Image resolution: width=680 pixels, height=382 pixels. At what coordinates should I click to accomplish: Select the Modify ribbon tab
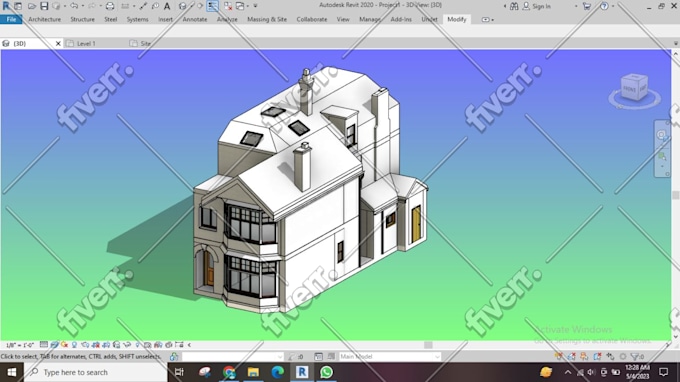click(x=457, y=20)
